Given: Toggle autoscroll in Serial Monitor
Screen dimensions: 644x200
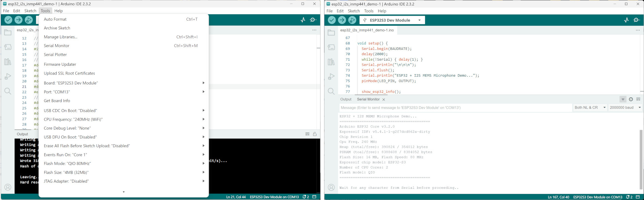Looking at the screenshot, I should click(x=623, y=99).
